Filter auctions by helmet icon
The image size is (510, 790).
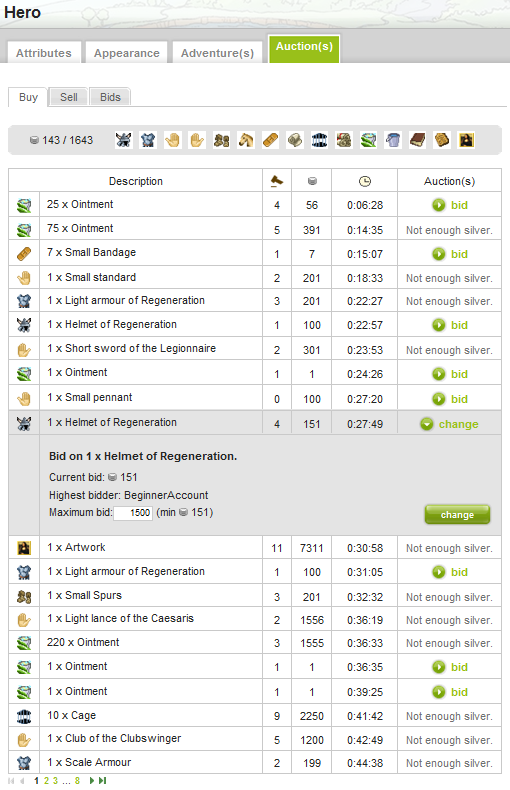coord(123,140)
